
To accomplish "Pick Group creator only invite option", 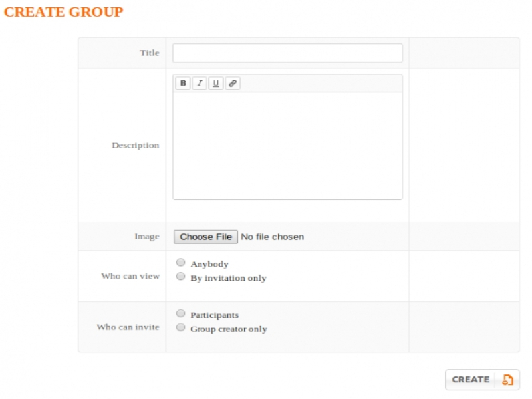I will (180, 327).
